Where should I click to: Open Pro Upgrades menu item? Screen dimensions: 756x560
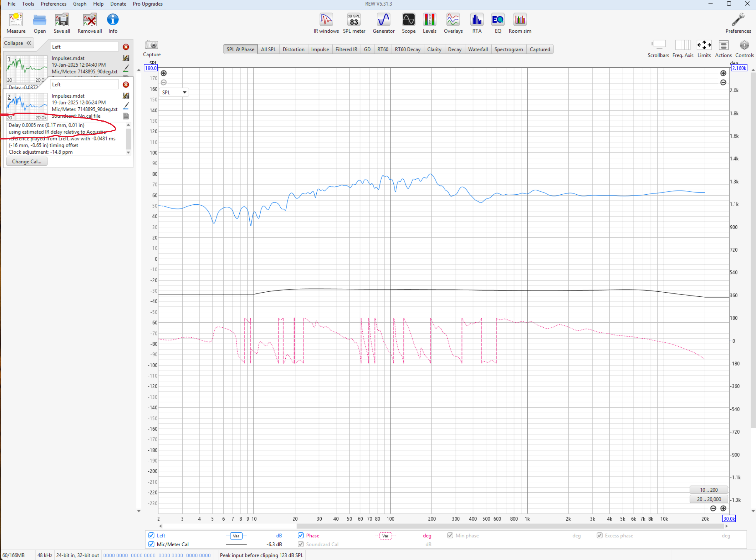[148, 4]
